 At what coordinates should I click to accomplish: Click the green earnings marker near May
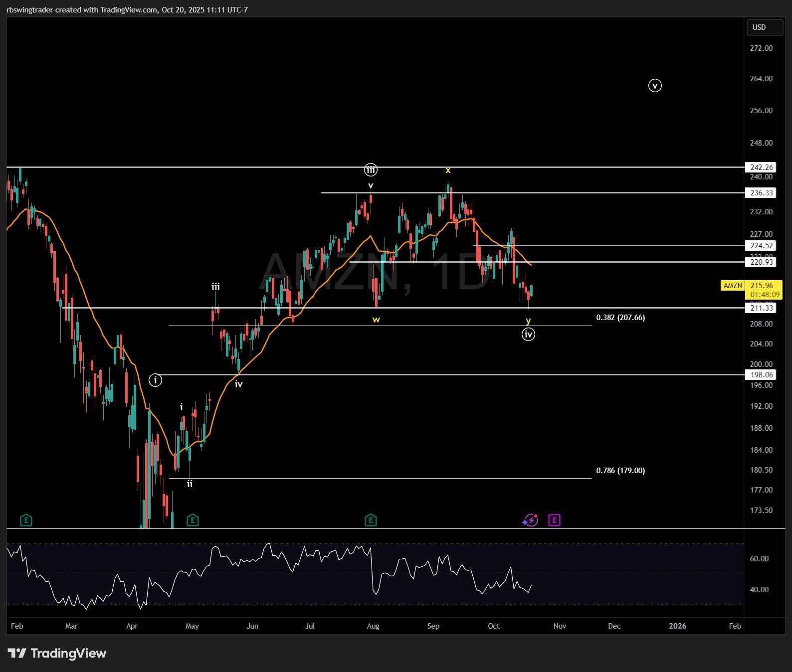tap(193, 520)
